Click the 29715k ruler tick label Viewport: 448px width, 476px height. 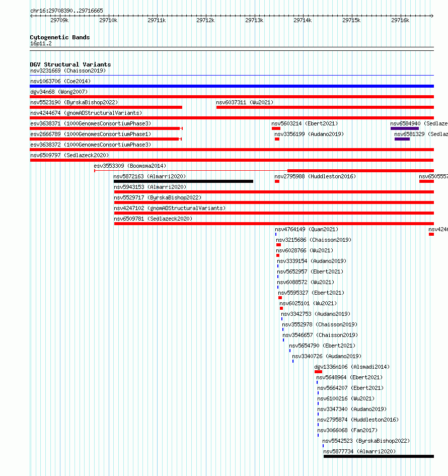point(351,20)
